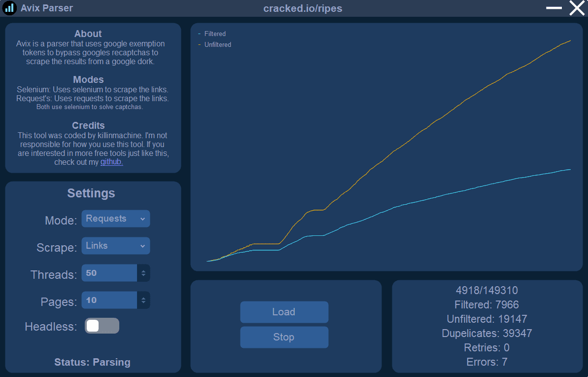Expand the Scrape dropdown showing Links
This screenshot has width=588, height=377.
tap(116, 246)
